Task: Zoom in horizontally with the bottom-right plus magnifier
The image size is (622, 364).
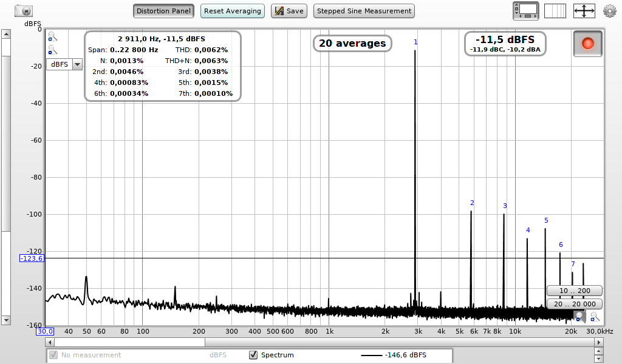Action: coord(595,317)
